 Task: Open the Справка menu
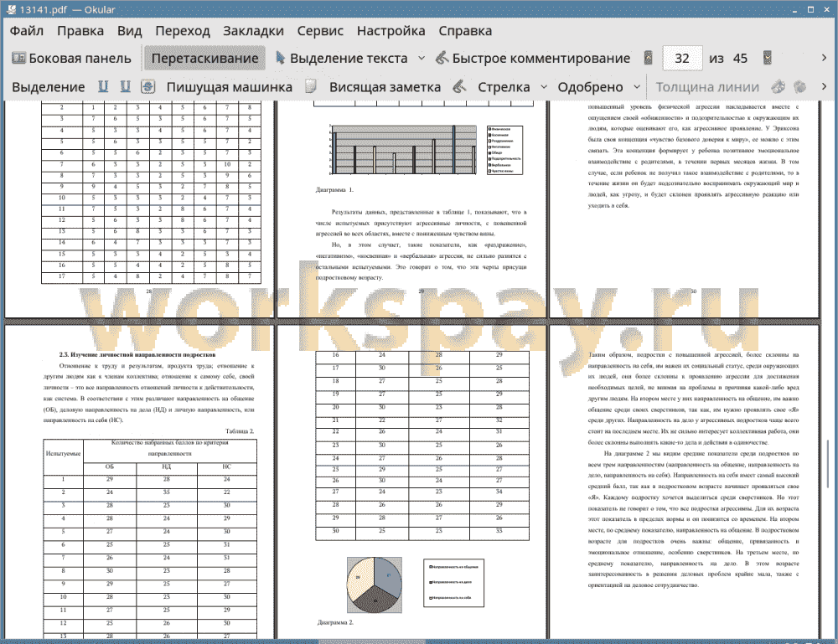point(465,31)
